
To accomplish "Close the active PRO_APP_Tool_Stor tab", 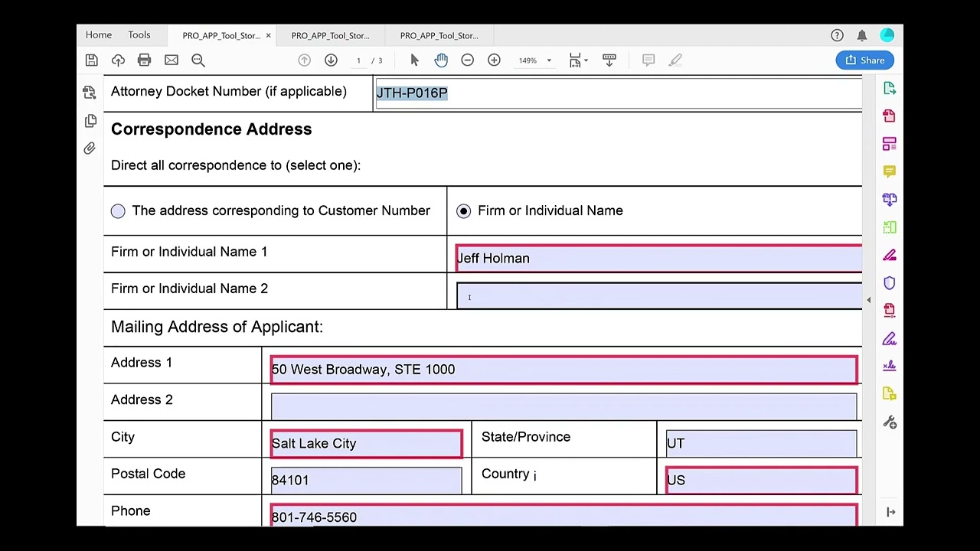I will (x=268, y=36).
